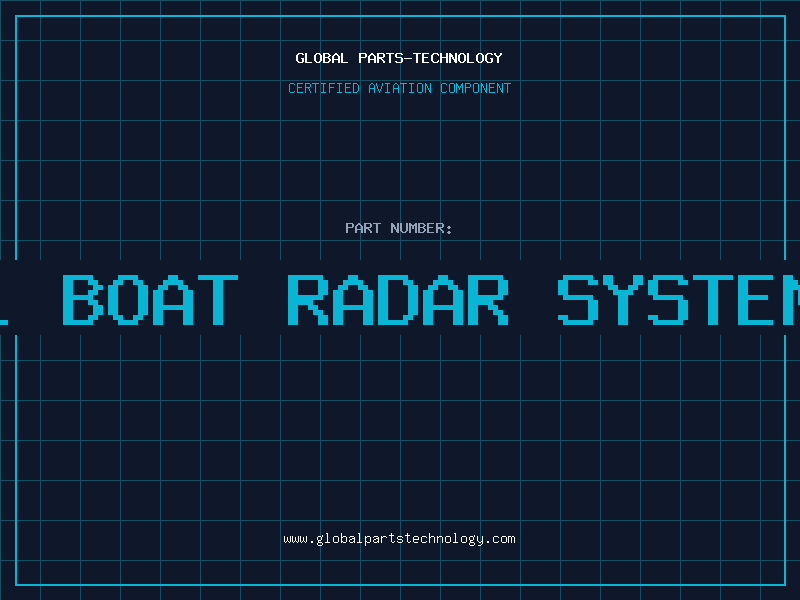The height and width of the screenshot is (600, 800).
Task: Click the cut-off letter left of BOAT
Action: coord(5,300)
